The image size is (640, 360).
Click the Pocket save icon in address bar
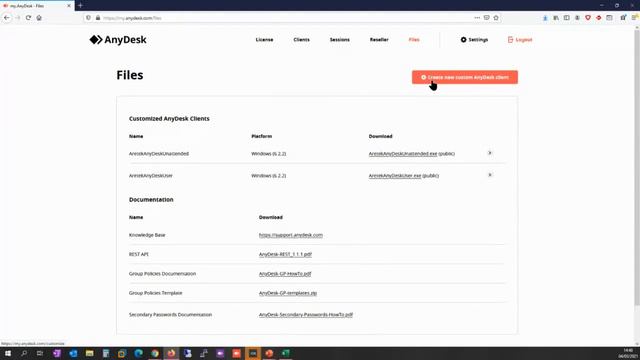pos(487,18)
